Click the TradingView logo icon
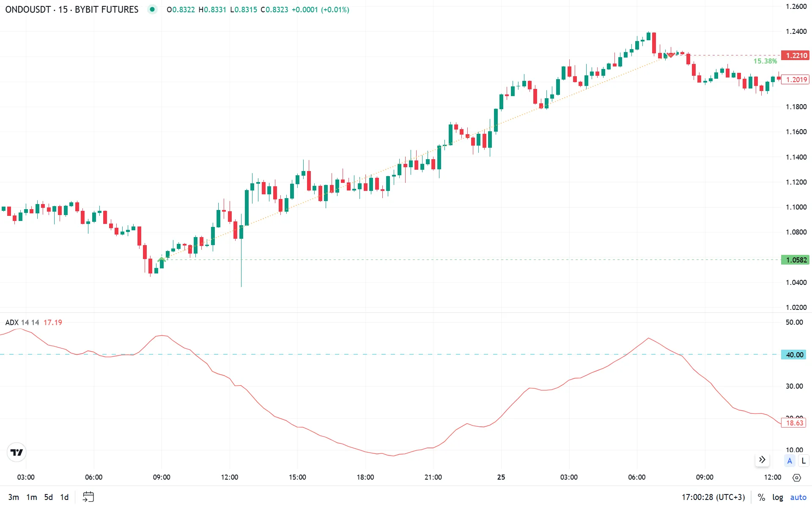 click(x=16, y=453)
